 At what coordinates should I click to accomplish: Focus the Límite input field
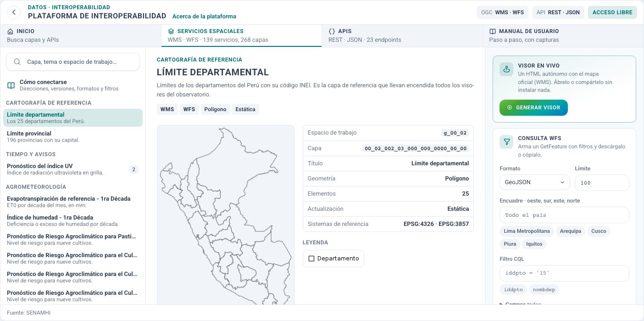[x=602, y=182]
